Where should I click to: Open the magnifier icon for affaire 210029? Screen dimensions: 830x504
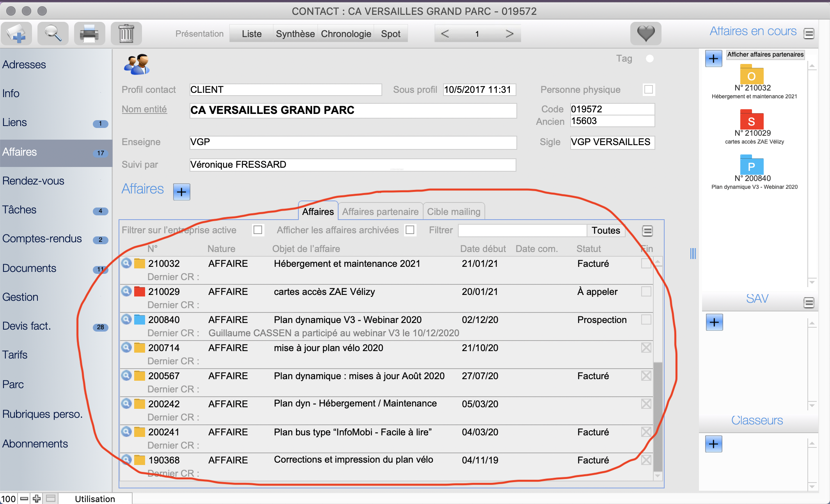[x=126, y=291]
